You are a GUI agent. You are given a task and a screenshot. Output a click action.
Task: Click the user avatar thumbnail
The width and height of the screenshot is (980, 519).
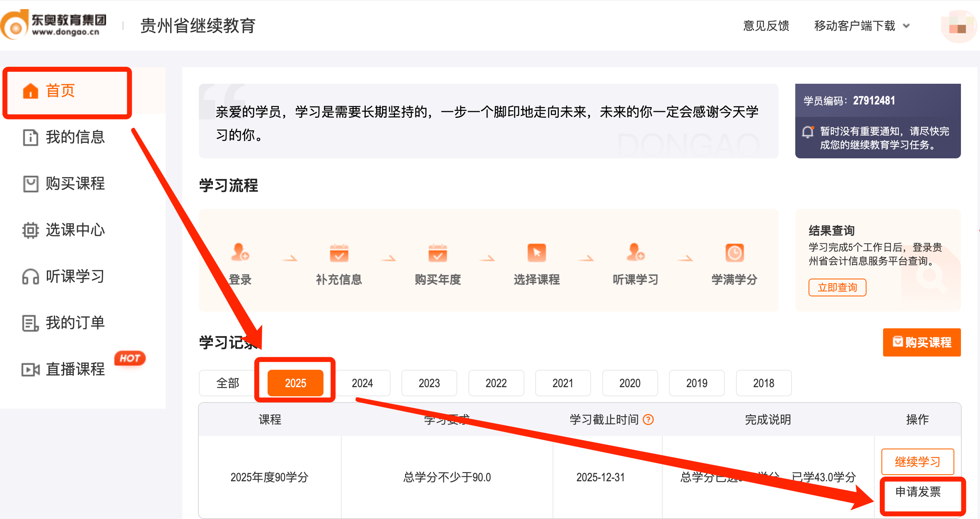(958, 26)
